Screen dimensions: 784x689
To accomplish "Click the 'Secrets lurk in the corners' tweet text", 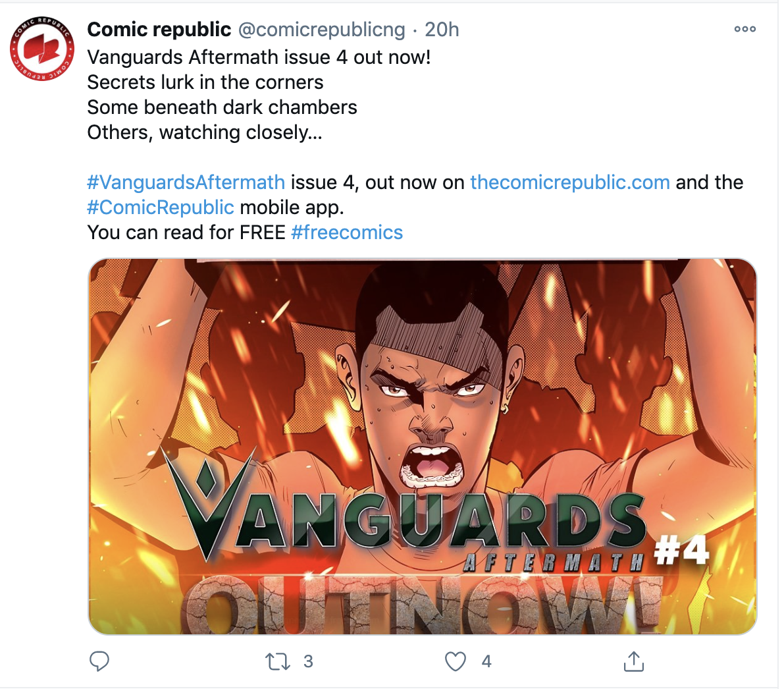I will click(205, 82).
